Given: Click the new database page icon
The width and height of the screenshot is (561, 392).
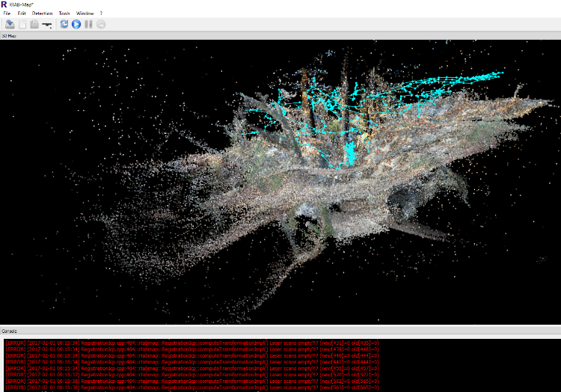Looking at the screenshot, I should tap(22, 25).
